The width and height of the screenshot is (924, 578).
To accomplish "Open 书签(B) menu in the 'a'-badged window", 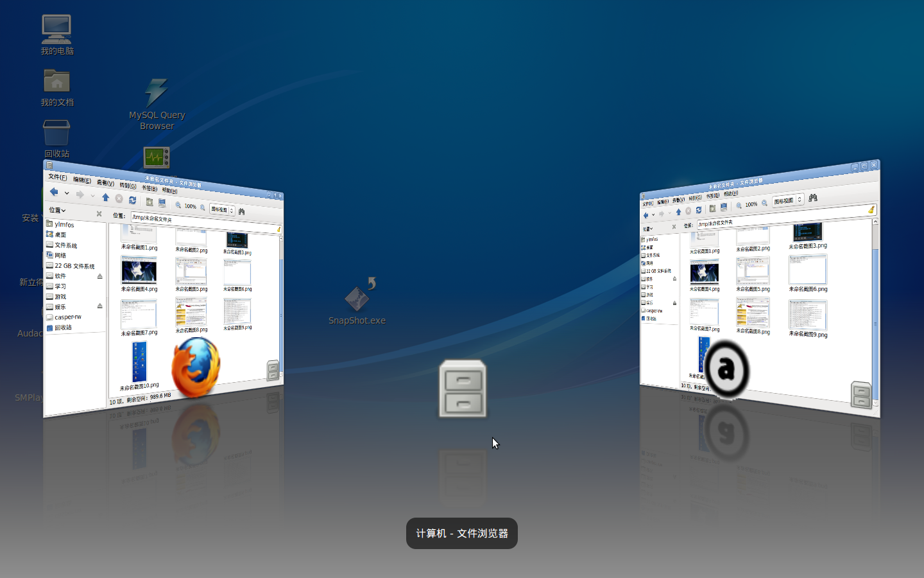I will pos(713,195).
